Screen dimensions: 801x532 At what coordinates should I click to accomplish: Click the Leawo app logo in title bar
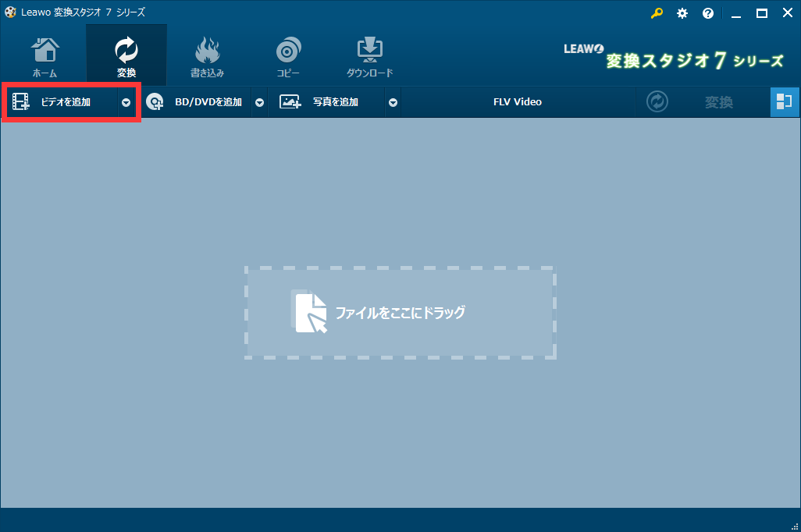point(10,12)
